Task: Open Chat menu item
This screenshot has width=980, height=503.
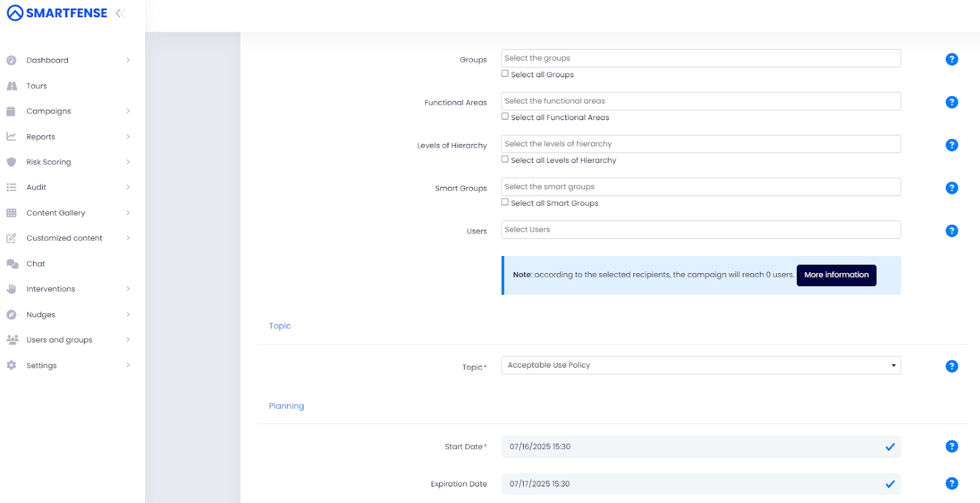Action: point(36,263)
